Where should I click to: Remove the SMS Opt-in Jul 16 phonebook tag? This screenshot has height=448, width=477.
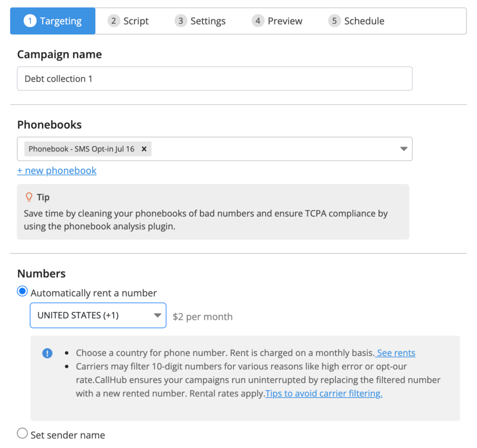pyautogui.click(x=144, y=149)
